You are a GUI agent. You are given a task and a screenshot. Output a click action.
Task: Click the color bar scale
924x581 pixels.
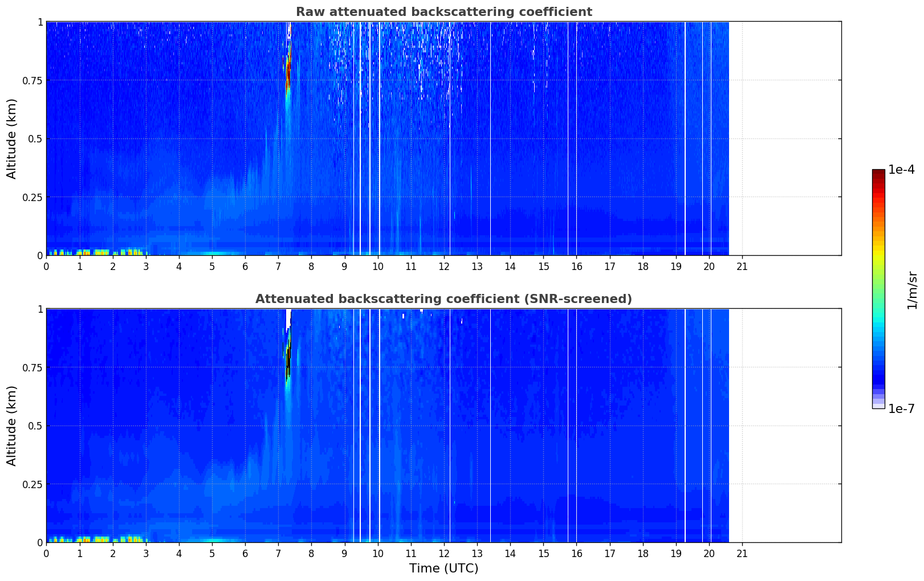coord(878,289)
